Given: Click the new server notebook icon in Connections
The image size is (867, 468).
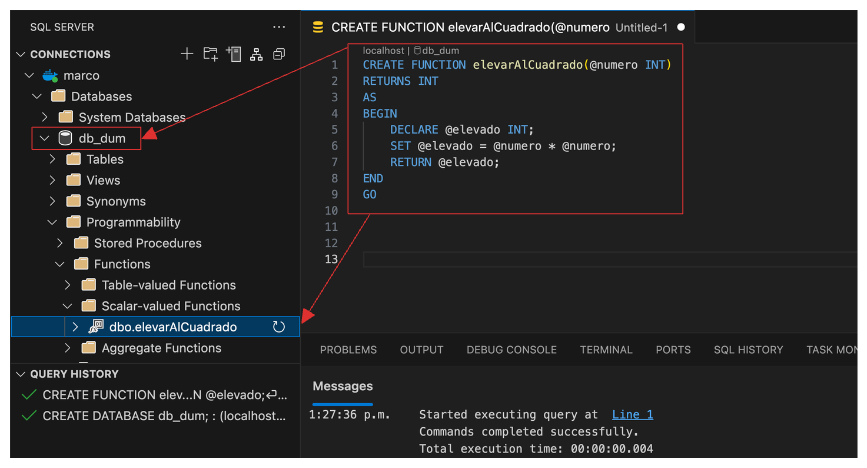Looking at the screenshot, I should pyautogui.click(x=233, y=54).
